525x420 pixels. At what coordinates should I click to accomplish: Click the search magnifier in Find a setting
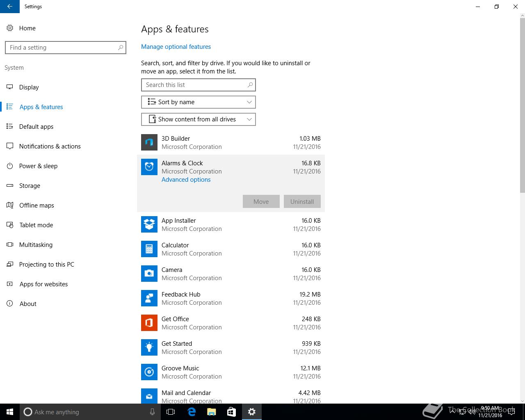tap(121, 48)
